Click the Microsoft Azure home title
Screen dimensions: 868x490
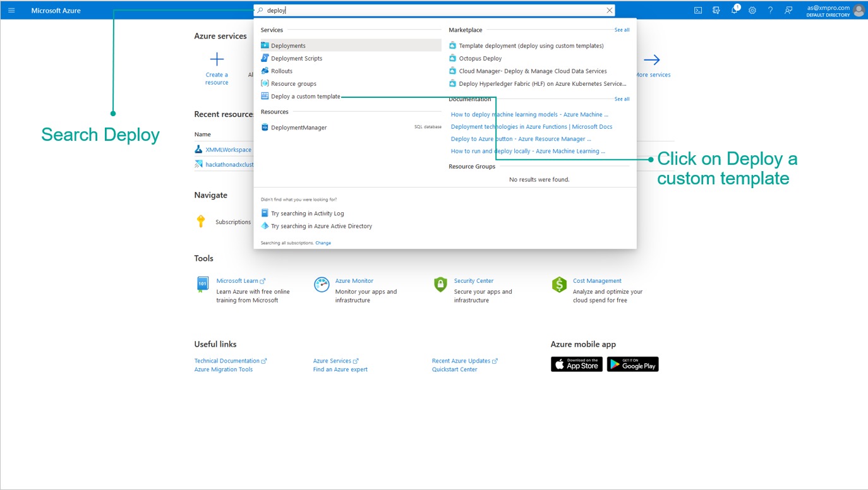click(x=56, y=10)
